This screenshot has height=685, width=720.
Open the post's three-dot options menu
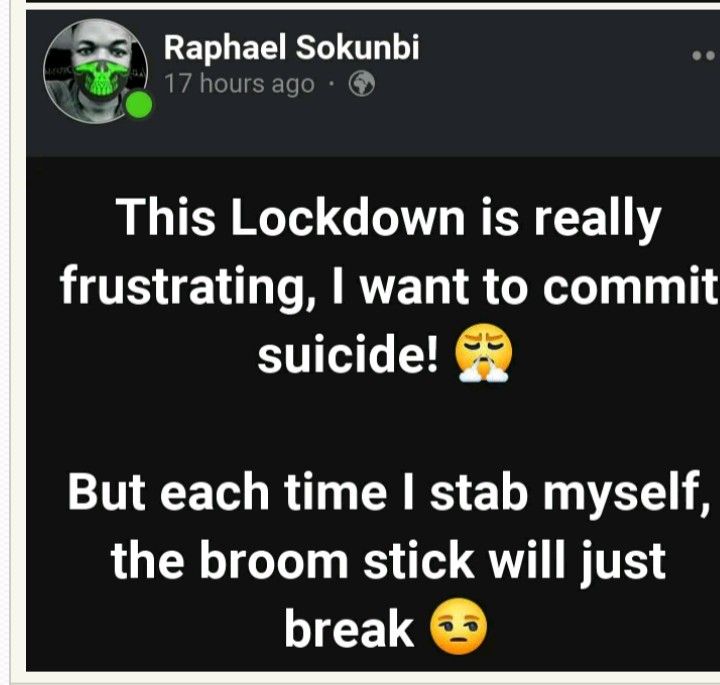705,56
